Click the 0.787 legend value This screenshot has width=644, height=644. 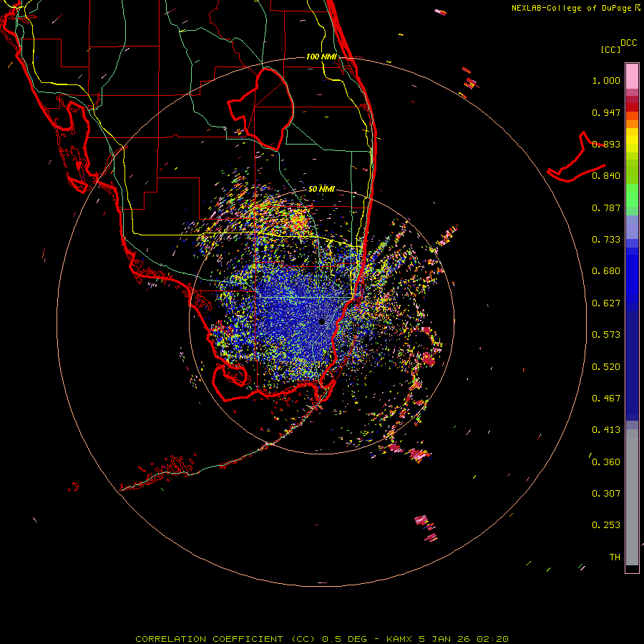pyautogui.click(x=606, y=208)
